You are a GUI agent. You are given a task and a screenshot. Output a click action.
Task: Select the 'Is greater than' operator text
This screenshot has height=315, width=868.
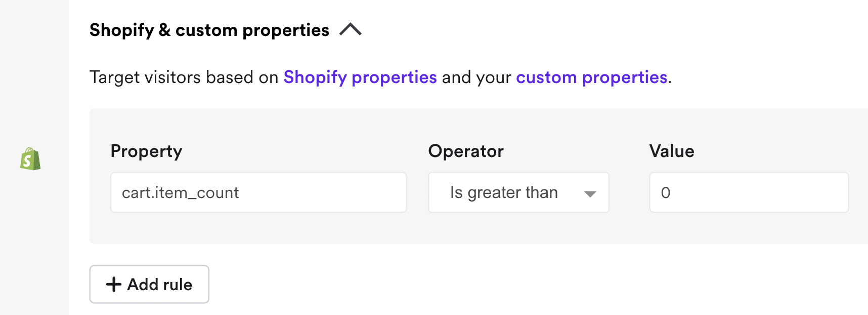click(504, 192)
